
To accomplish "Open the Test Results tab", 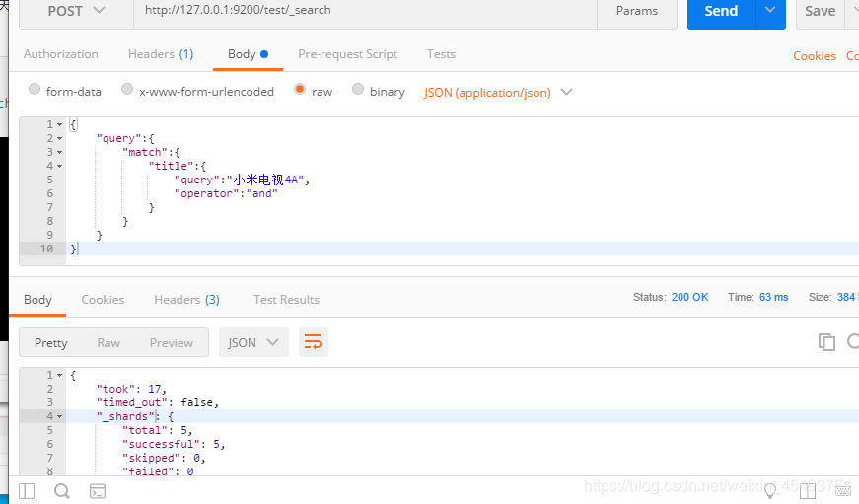I will click(287, 300).
